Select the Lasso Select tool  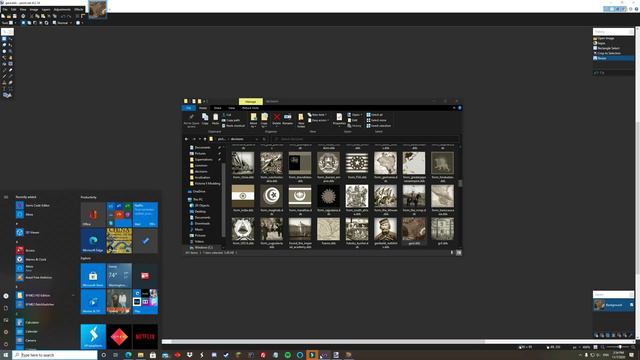click(x=4, y=45)
